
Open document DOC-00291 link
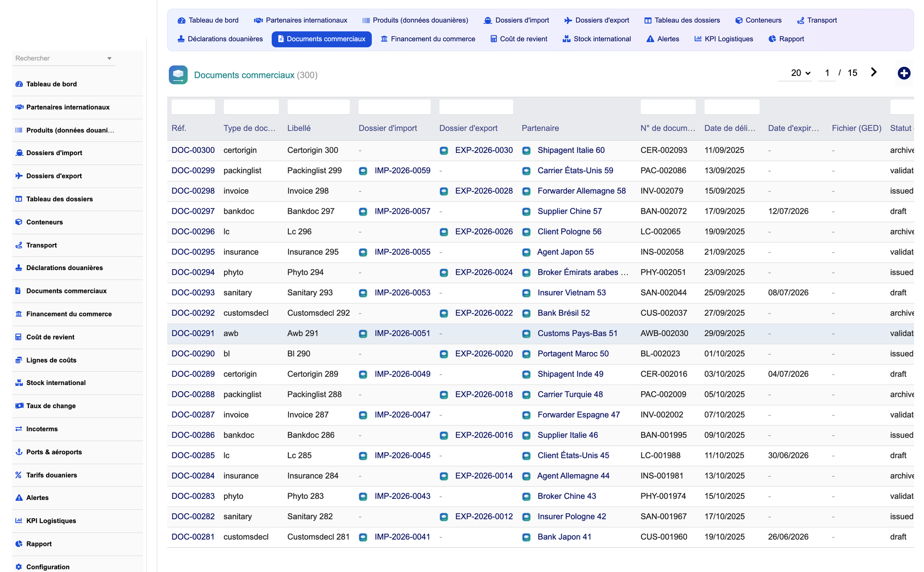point(193,334)
